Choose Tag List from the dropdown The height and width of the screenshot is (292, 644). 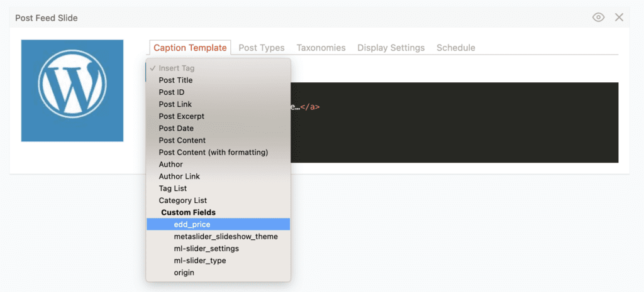click(218, 188)
